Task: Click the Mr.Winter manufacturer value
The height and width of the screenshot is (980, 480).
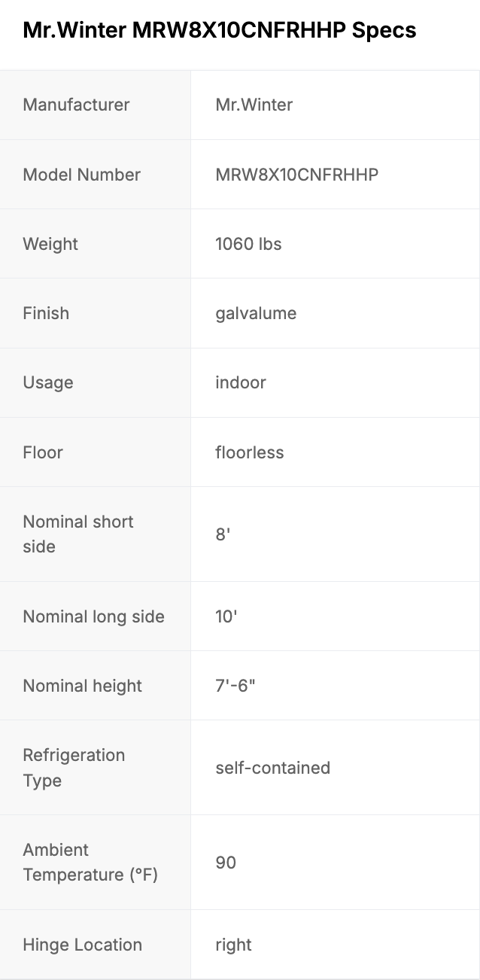Action: 254,105
